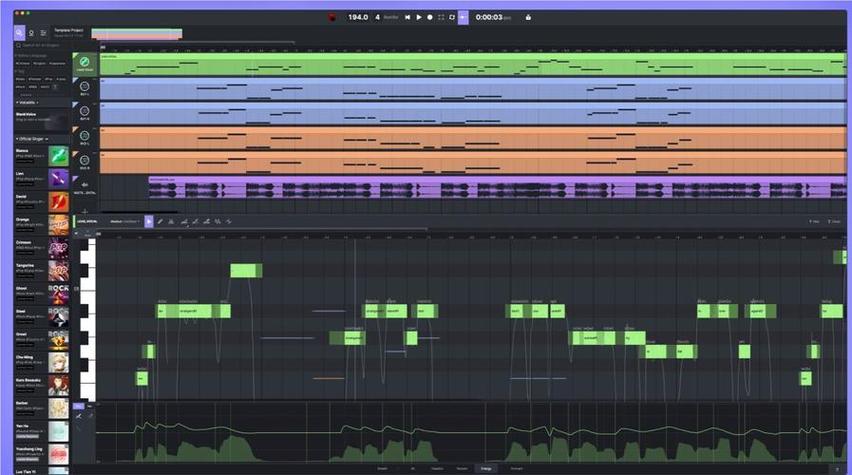
Task: Select the tool right of the pencil
Action: coord(171,221)
